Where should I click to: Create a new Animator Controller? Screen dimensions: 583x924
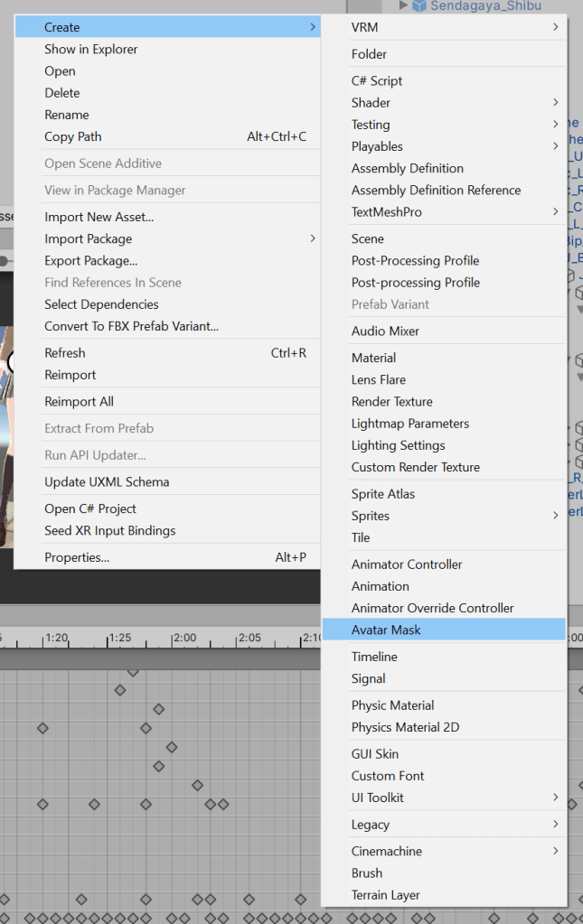click(407, 565)
